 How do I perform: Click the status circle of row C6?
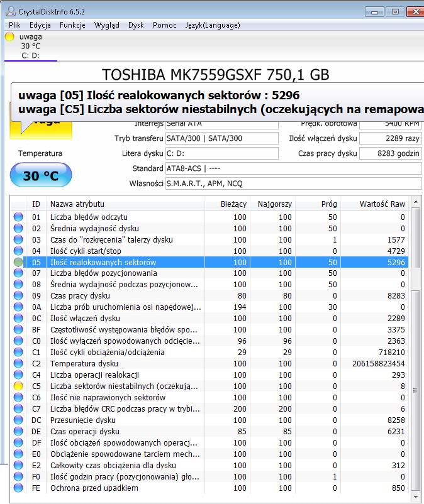18,397
